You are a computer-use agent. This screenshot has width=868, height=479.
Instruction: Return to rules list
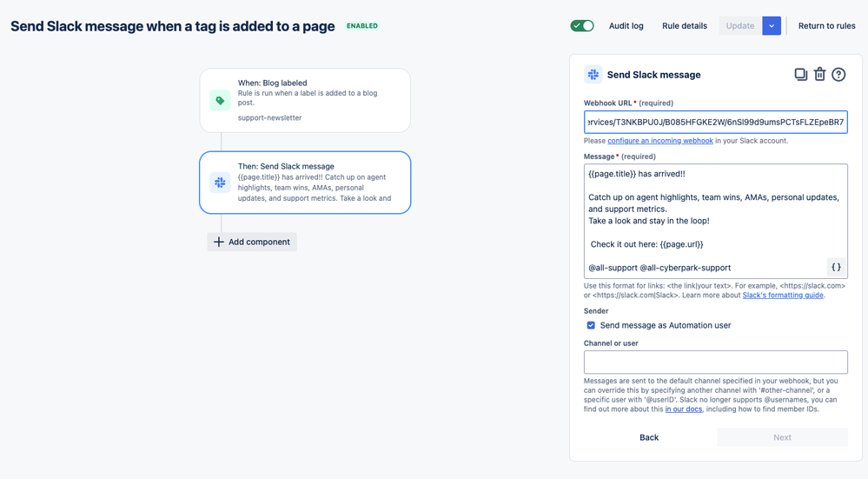click(x=826, y=25)
